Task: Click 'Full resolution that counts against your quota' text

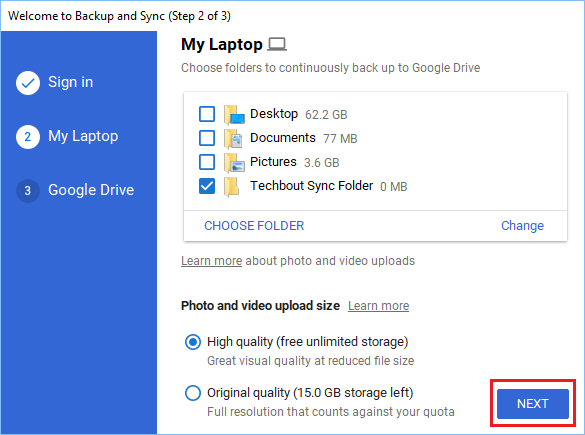Action: 331,412
